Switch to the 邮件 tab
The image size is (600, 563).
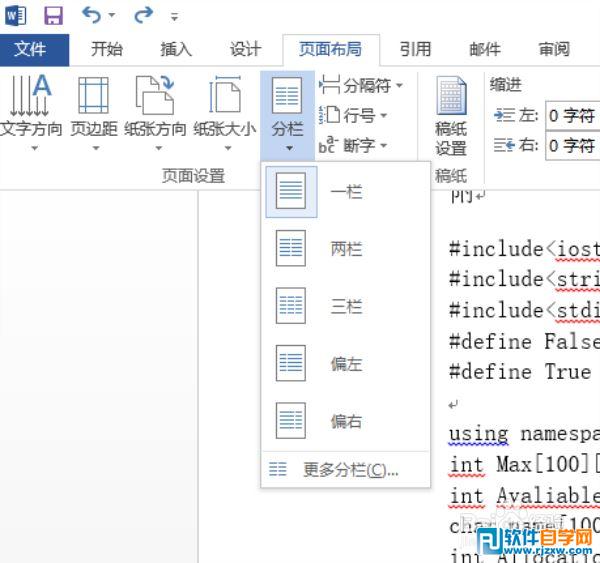(x=485, y=49)
